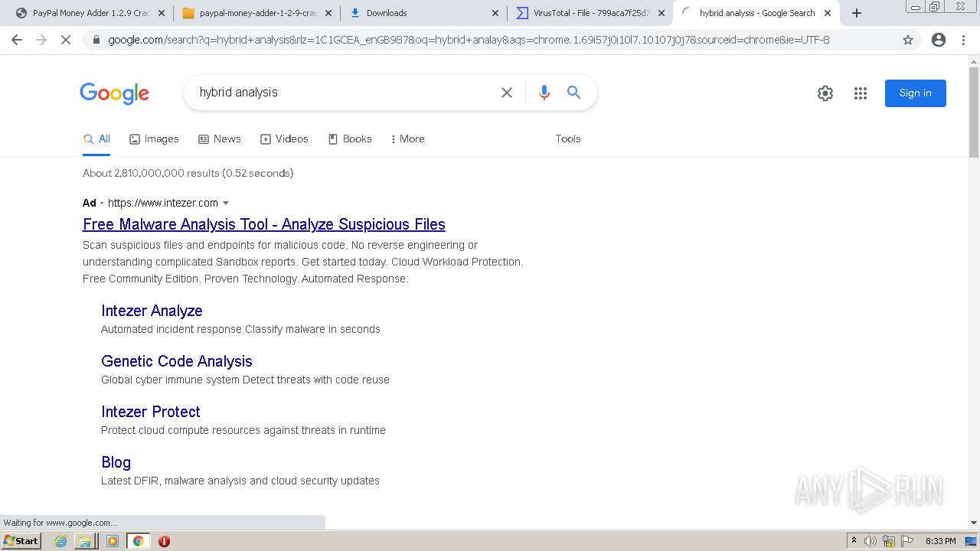Screen dimensions: 980x551
Task: Click the system clock showing 8:33 PM
Action: (x=940, y=541)
